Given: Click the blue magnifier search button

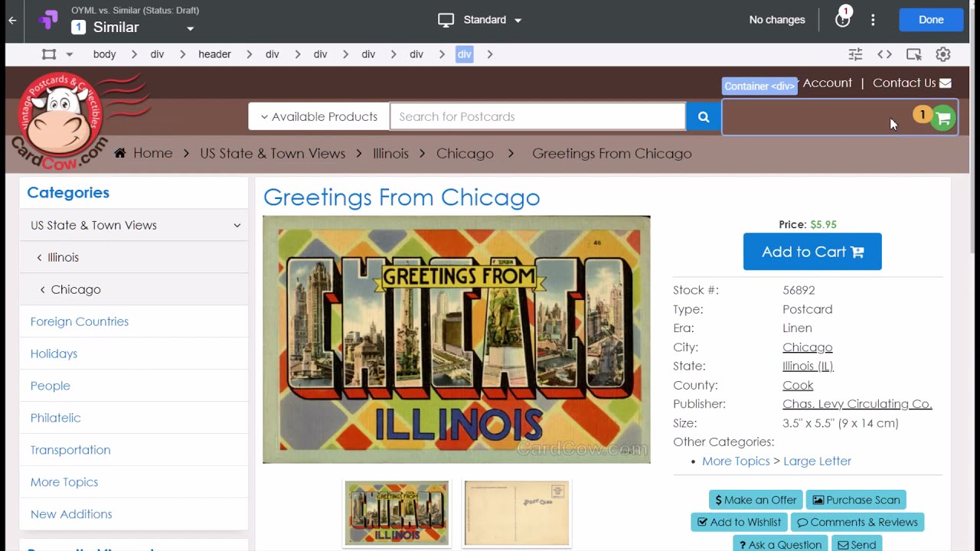Looking at the screenshot, I should tap(704, 117).
